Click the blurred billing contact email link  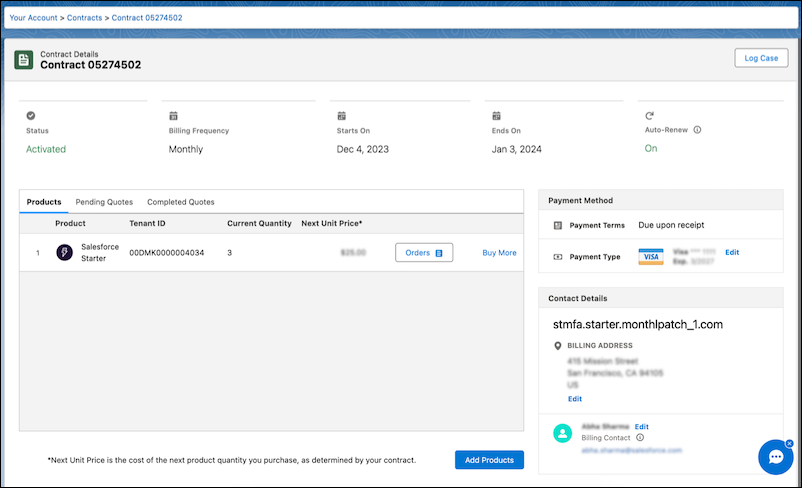click(x=632, y=450)
